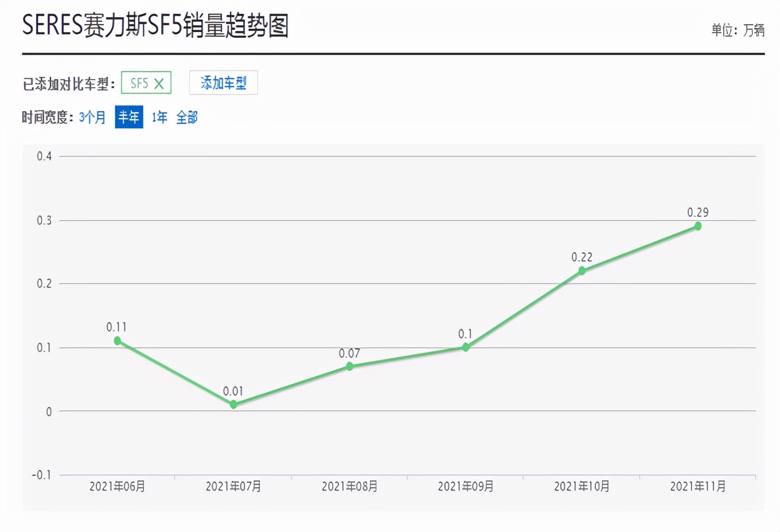Click the 时间宽度 label

coord(48,118)
